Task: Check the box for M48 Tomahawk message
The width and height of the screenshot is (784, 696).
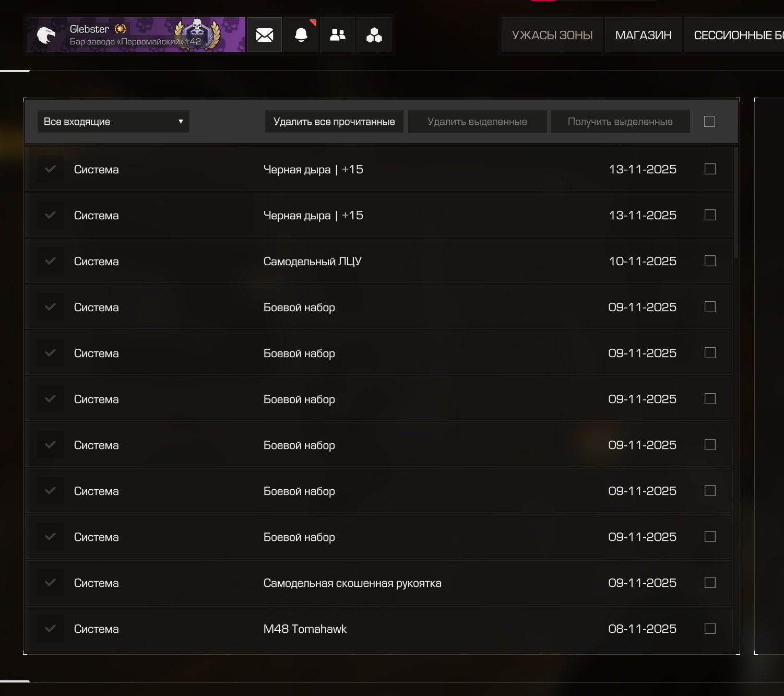Action: [x=710, y=629]
